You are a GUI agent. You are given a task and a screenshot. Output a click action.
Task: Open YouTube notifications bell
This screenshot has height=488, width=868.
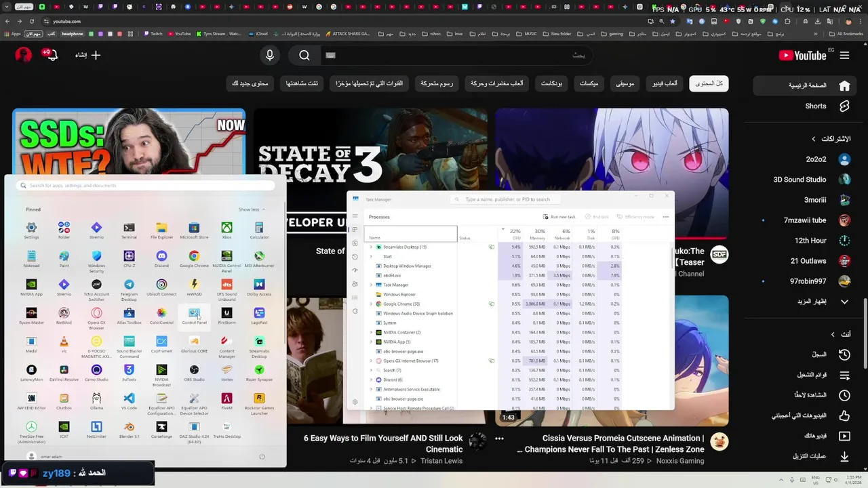pos(52,55)
